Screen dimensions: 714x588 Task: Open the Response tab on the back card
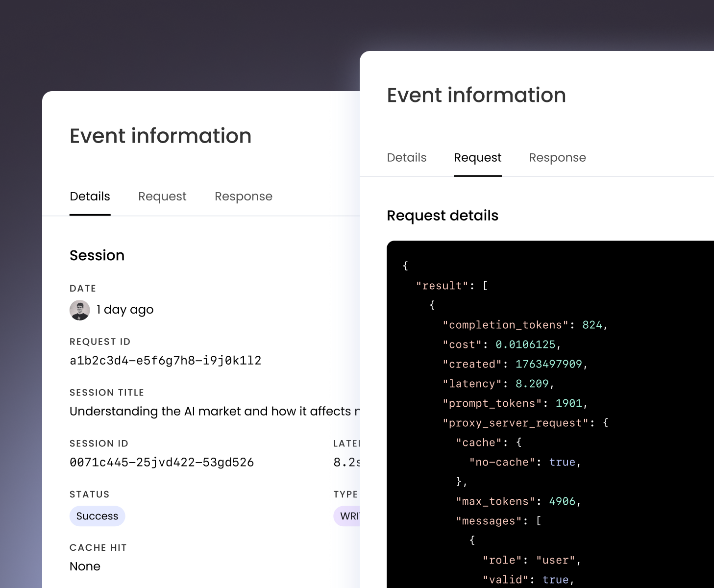(557, 157)
